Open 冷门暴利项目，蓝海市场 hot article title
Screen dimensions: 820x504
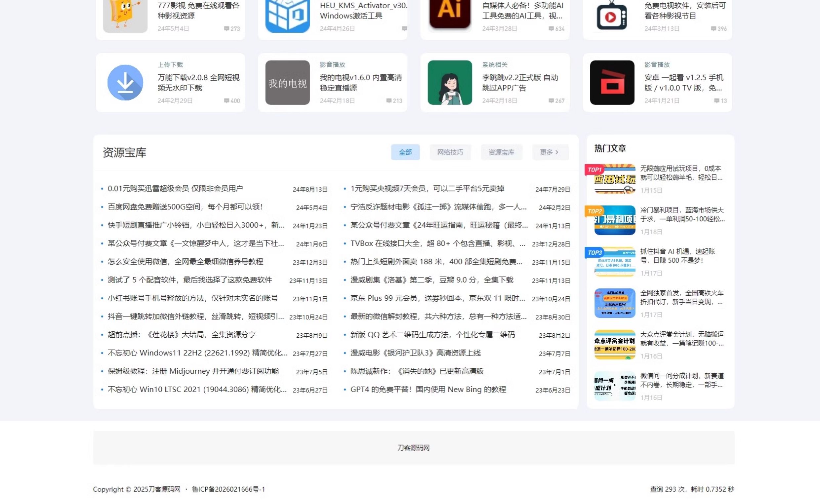[682, 215]
